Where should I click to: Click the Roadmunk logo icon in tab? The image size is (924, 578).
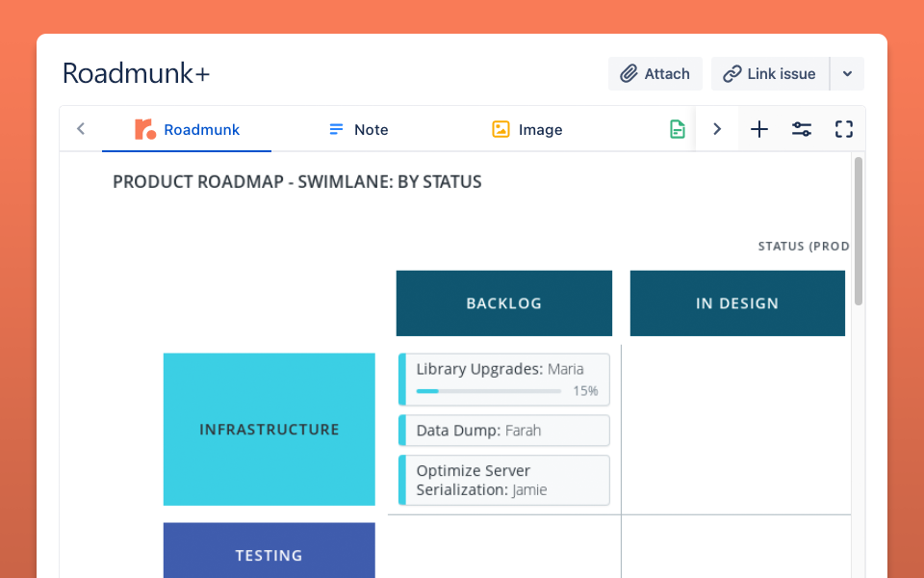(145, 129)
